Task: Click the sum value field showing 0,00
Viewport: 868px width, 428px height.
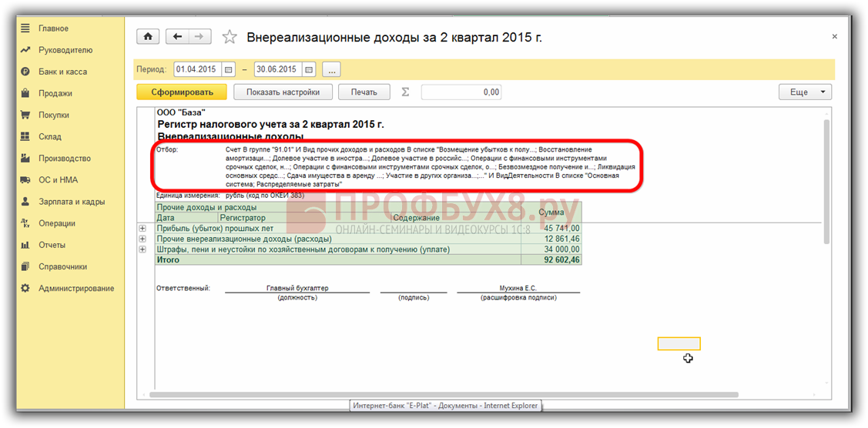Action: [x=461, y=92]
